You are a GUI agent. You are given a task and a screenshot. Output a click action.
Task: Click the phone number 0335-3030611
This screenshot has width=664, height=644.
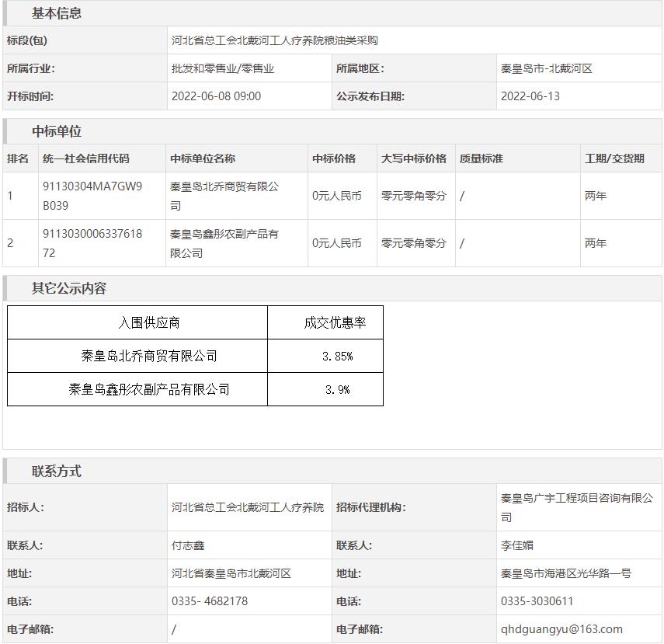click(x=537, y=601)
